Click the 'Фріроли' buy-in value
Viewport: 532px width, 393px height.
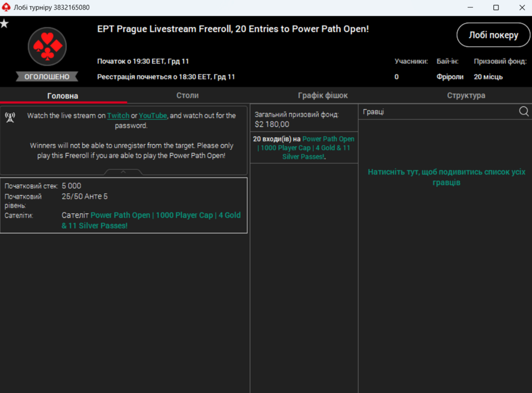point(450,77)
